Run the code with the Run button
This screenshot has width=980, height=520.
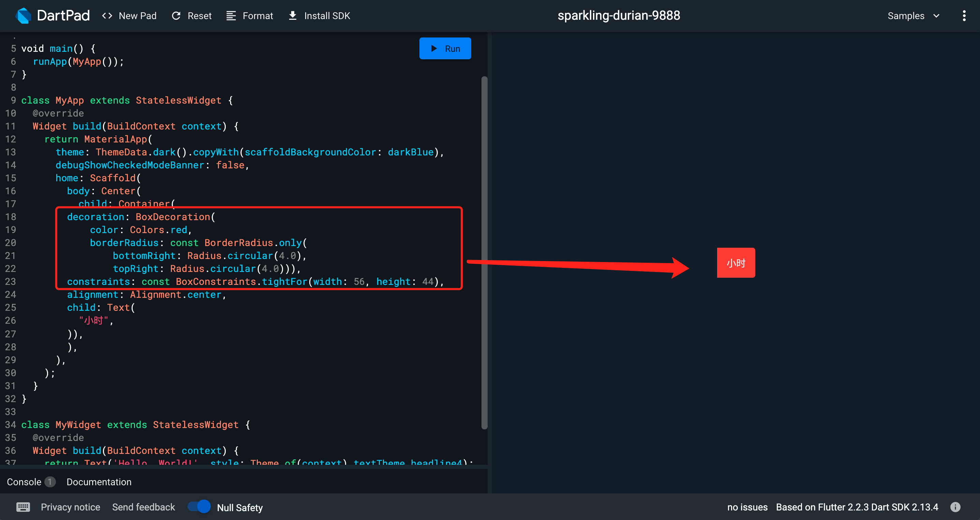click(445, 48)
